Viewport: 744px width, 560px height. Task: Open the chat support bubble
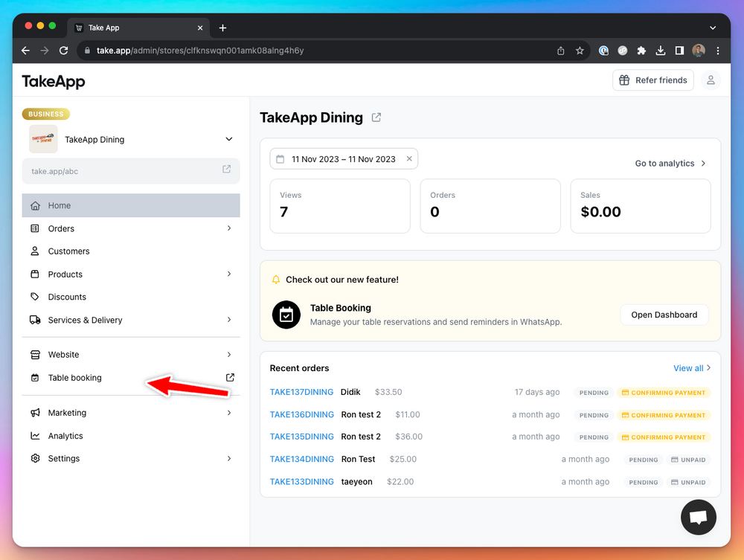coord(698,518)
